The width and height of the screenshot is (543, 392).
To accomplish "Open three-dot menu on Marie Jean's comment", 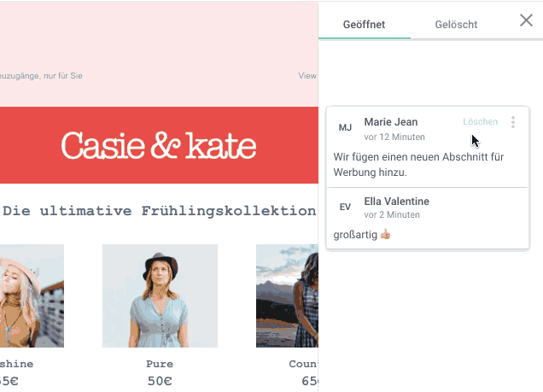I will pos(513,122).
